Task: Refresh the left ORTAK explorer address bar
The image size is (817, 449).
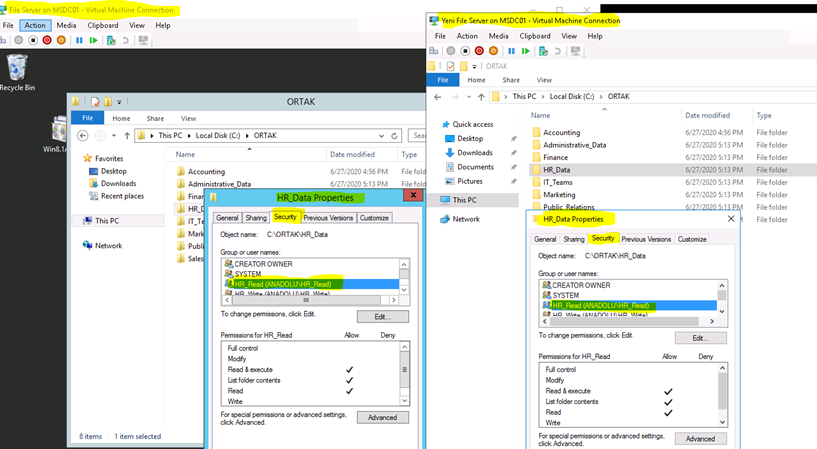Action: coord(394,135)
